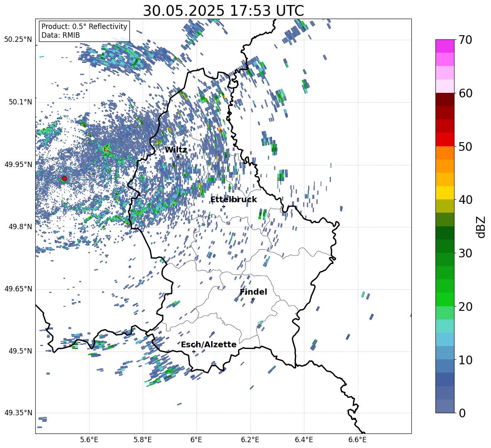Click the colorbar value 60
This screenshot has height=448, width=491.
(465, 93)
